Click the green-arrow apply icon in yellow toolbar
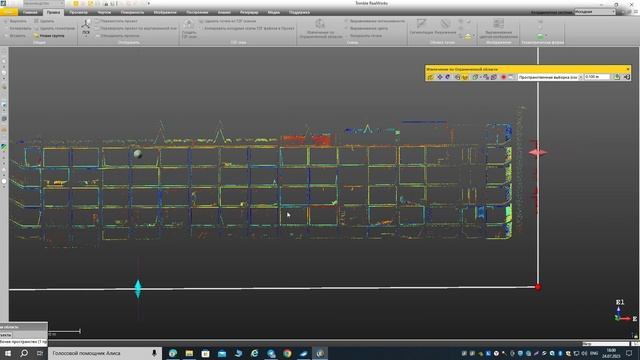Image resolution: width=640 pixels, height=360 pixels. (x=617, y=77)
